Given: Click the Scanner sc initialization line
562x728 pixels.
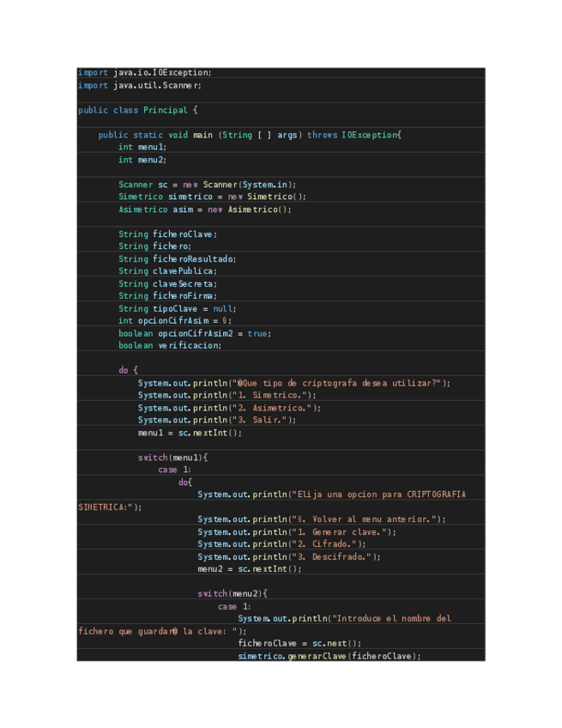Looking at the screenshot, I should pos(207,185).
